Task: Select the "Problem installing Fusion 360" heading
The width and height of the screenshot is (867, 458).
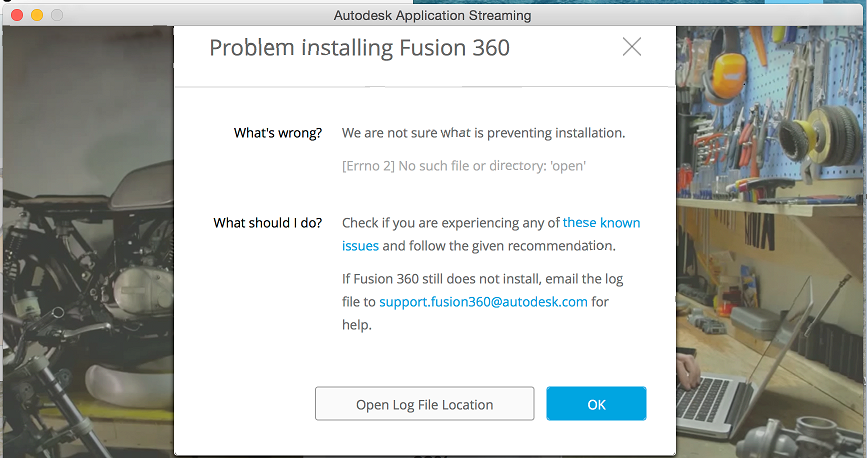Action: [x=359, y=47]
